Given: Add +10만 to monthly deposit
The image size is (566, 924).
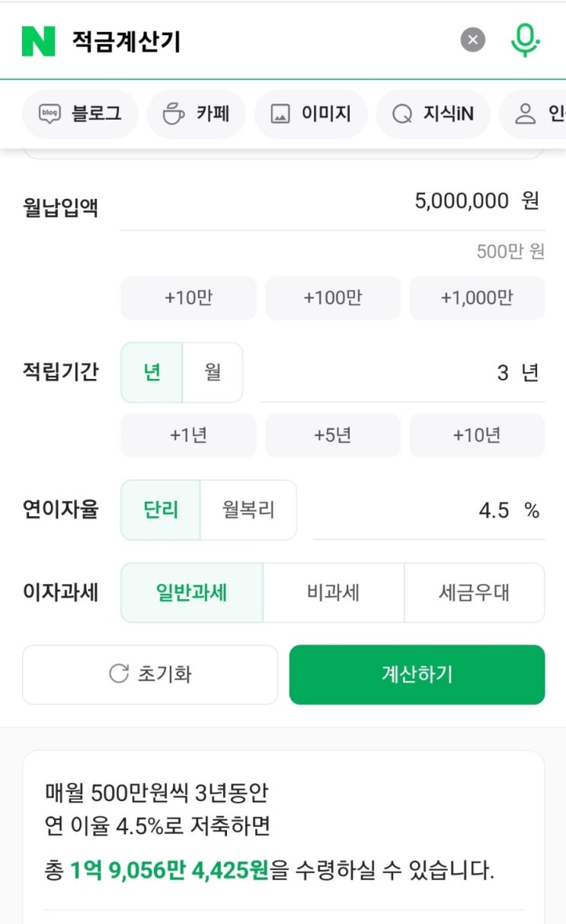Looking at the screenshot, I should pyautogui.click(x=188, y=298).
